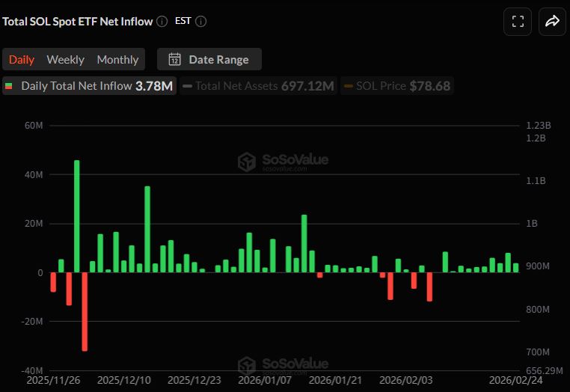This screenshot has width=570, height=392.
Task: Click the largest red outflow bar
Action: pos(85,311)
